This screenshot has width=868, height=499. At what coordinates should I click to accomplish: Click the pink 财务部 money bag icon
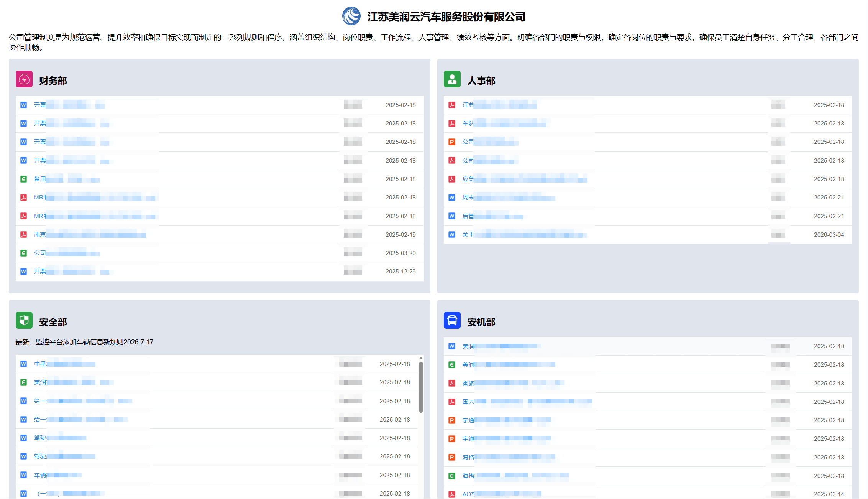24,79
